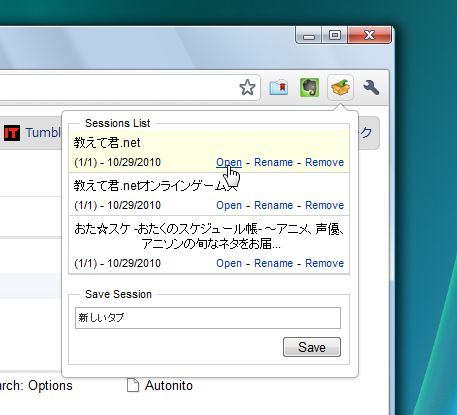The width and height of the screenshot is (457, 415).
Task: Remove the 教えて君.net session
Action: pyautogui.click(x=324, y=162)
